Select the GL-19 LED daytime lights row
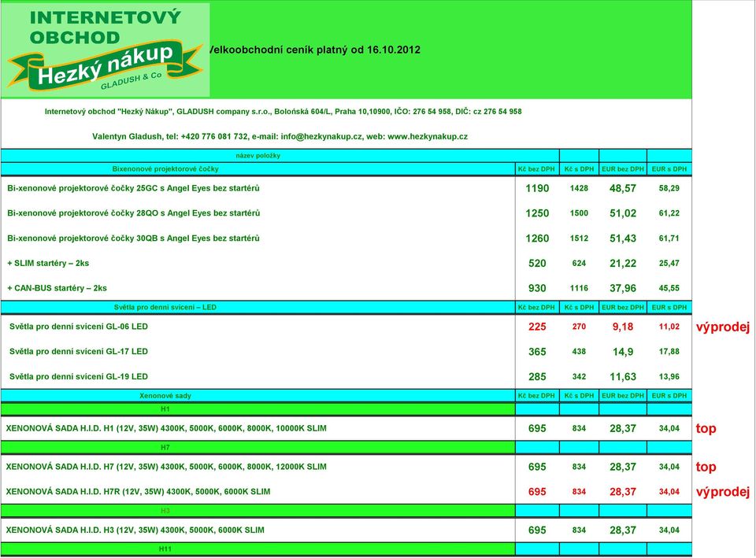Viewport: 756px width, 558px height. 79,377
